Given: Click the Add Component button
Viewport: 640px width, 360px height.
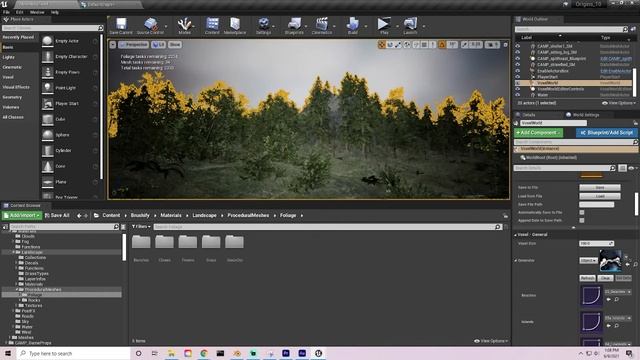Looking at the screenshot, I should pyautogui.click(x=538, y=133).
